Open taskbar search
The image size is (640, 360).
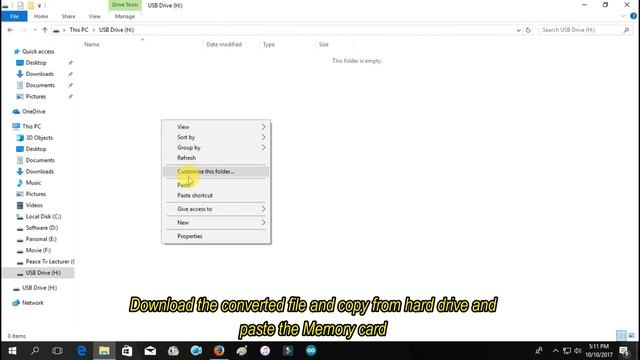[35, 351]
